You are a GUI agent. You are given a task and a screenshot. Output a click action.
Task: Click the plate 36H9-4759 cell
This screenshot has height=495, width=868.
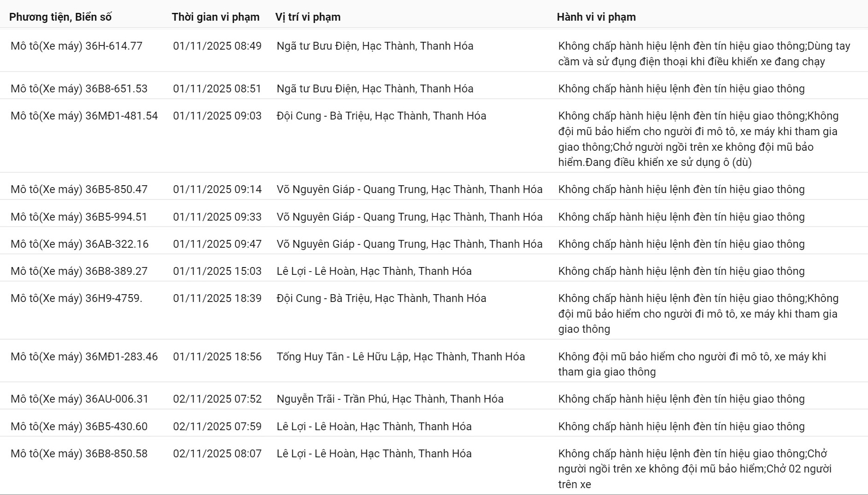click(76, 298)
